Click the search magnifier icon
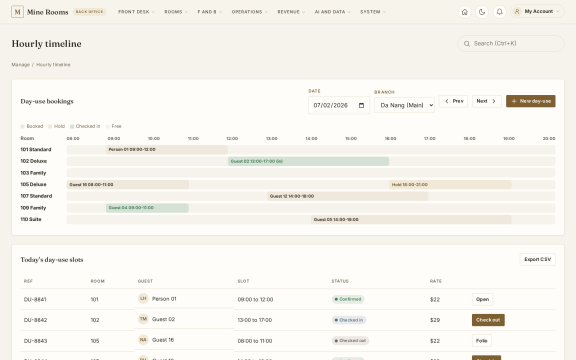The image size is (576, 360). pyautogui.click(x=467, y=44)
